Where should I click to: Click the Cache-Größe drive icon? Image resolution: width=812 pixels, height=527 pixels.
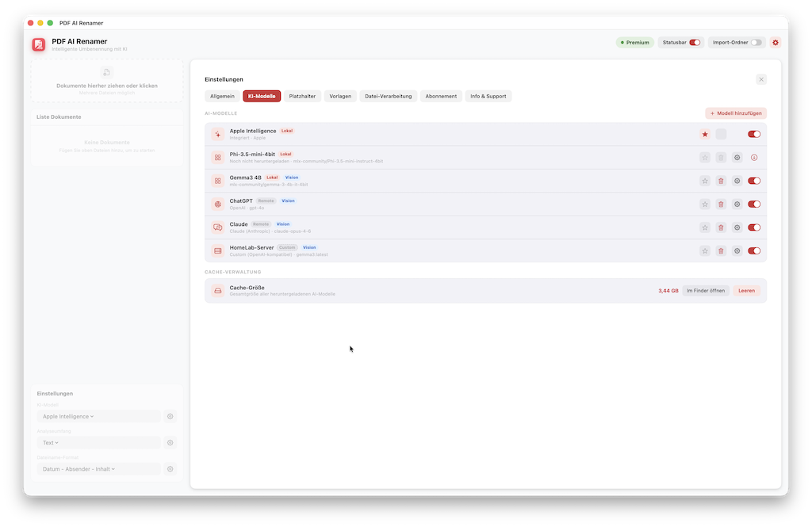point(218,290)
